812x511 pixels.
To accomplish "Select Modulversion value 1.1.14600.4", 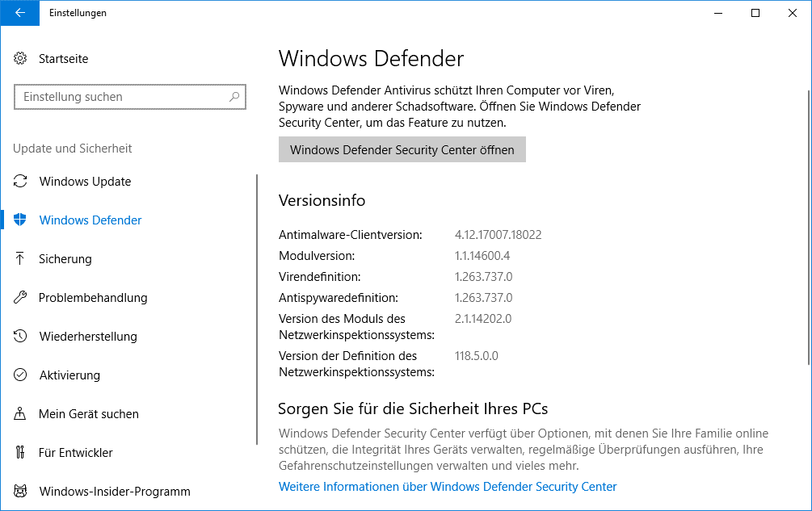I will [482, 255].
